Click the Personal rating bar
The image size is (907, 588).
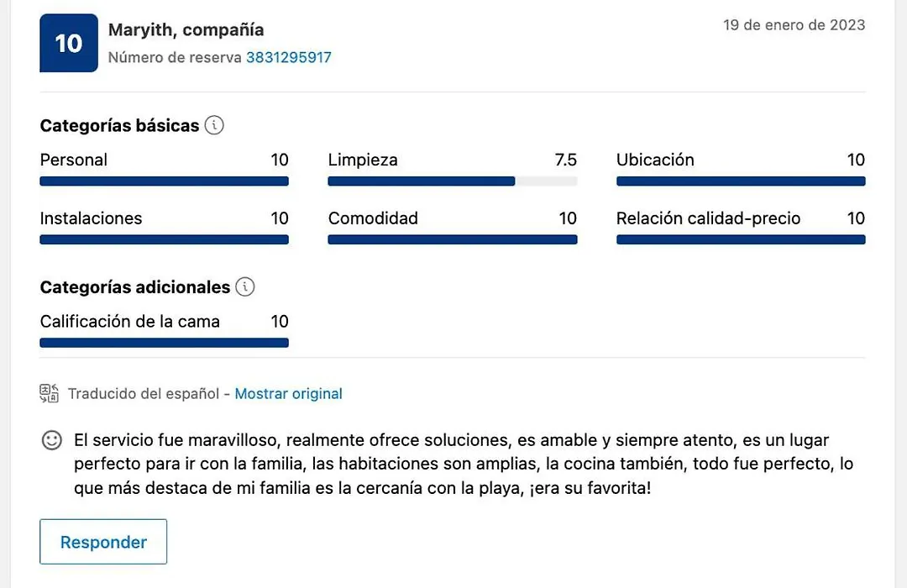pos(165,181)
